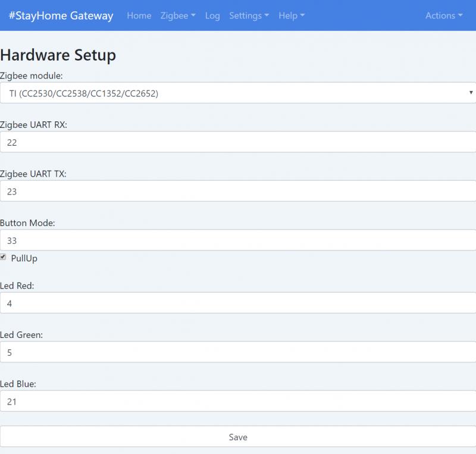Click the Led Red input field
Screen dimensions: 476x454
(238, 303)
